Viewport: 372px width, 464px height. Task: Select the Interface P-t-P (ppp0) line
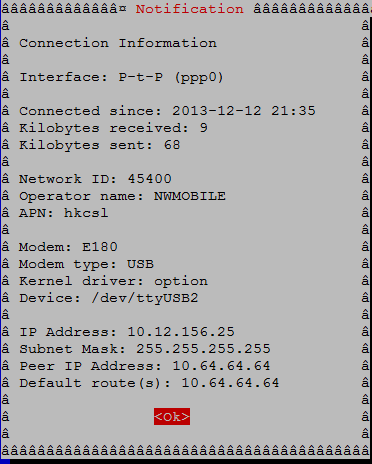(121, 77)
